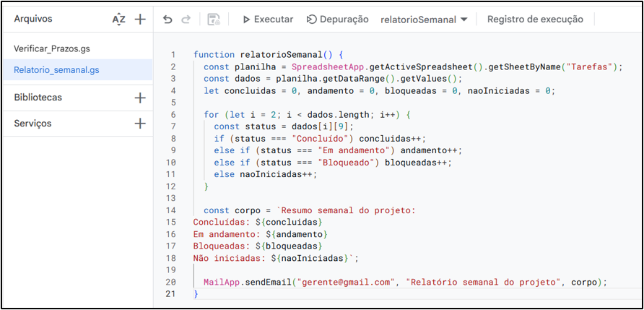
Task: Click line number 1 in the gutter
Action: click(x=173, y=55)
